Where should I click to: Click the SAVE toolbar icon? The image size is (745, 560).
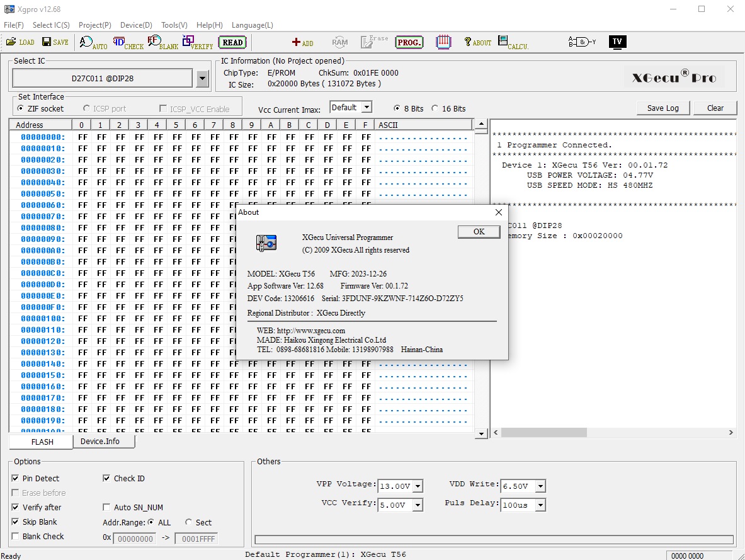pos(55,42)
